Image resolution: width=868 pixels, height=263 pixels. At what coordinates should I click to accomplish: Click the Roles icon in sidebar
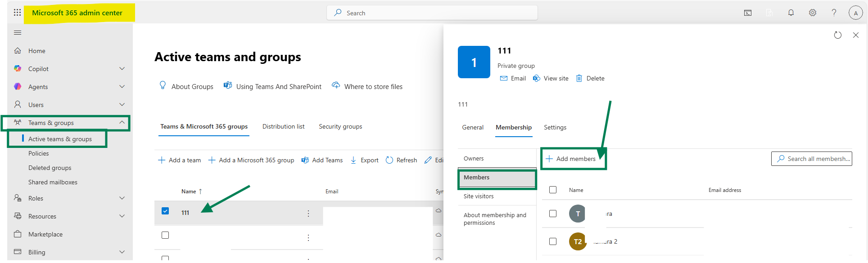coord(18,198)
